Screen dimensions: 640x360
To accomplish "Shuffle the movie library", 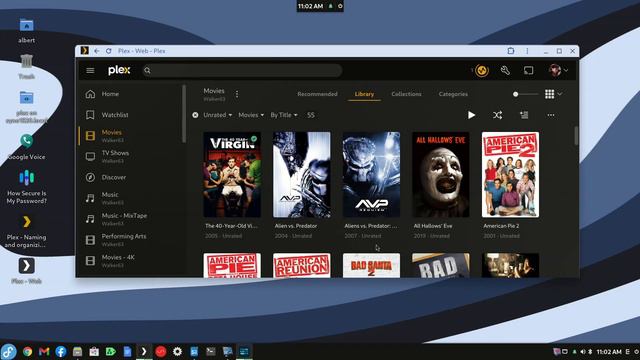I will point(498,115).
